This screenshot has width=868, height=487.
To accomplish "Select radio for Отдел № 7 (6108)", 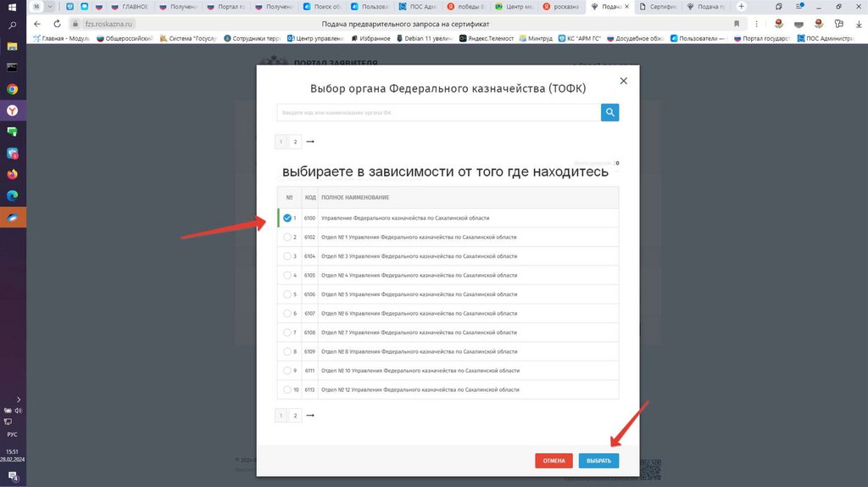I will tap(287, 333).
